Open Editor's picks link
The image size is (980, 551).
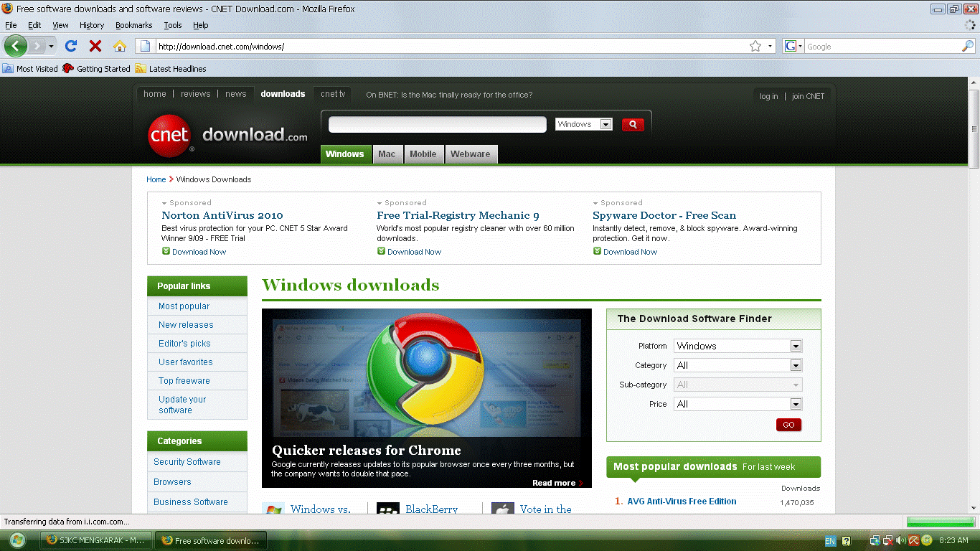point(184,344)
